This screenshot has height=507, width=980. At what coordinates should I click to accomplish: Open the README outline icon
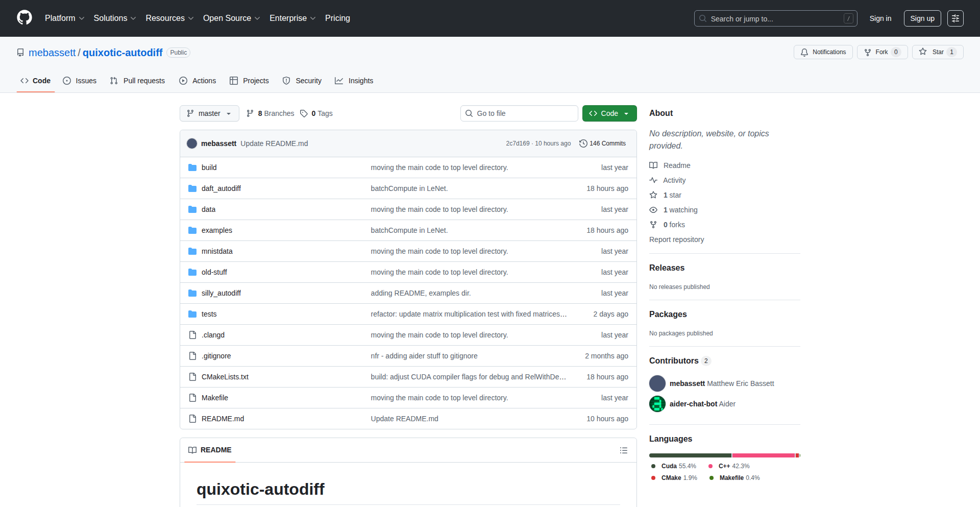[x=623, y=450]
